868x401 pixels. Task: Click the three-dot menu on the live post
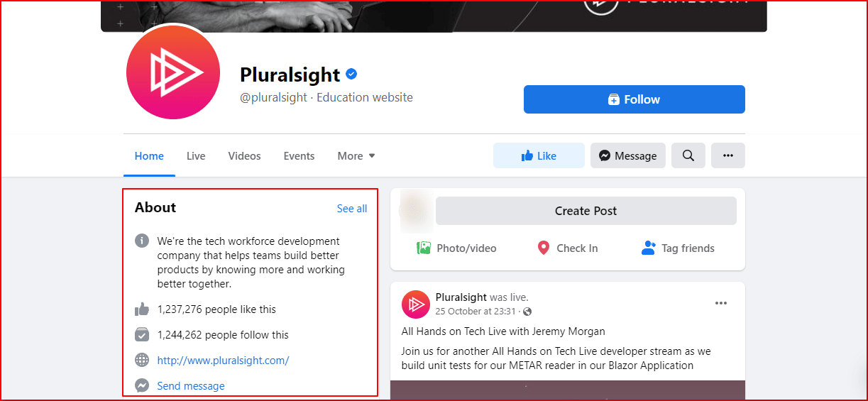click(721, 303)
